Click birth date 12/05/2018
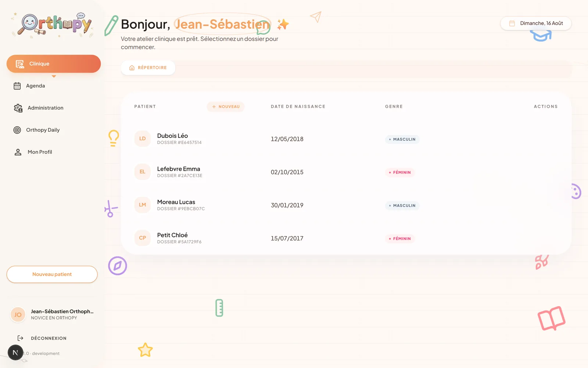 pyautogui.click(x=287, y=139)
